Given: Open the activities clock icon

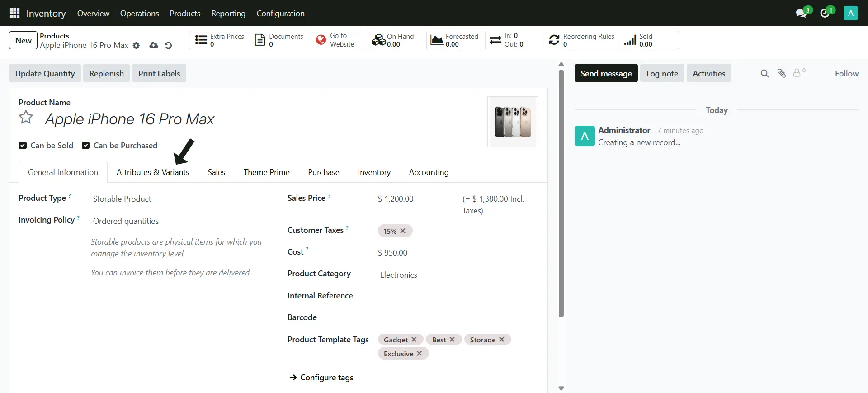Looking at the screenshot, I should [825, 13].
